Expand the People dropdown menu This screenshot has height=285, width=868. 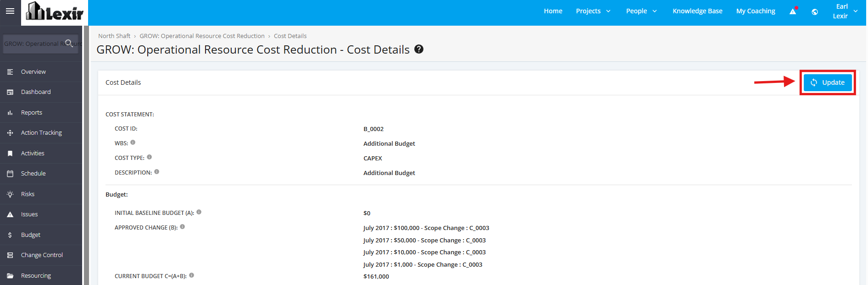click(x=641, y=11)
